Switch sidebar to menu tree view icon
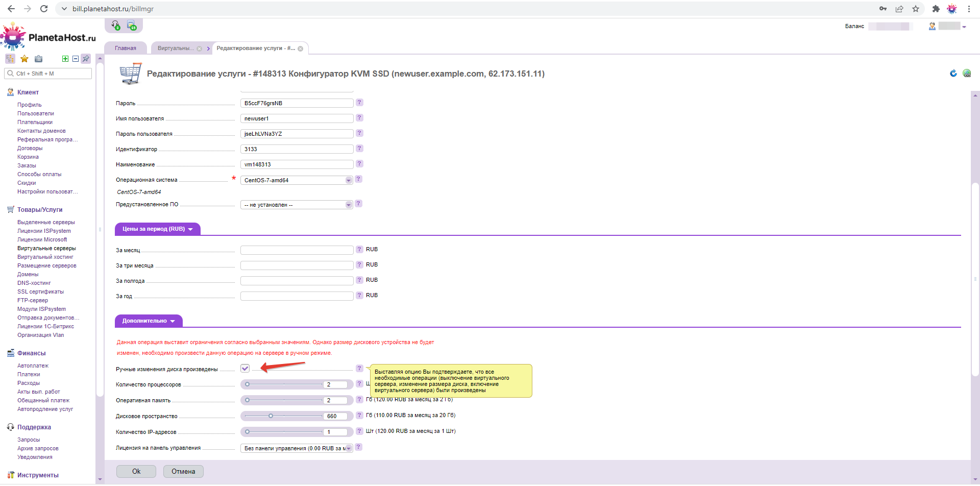This screenshot has width=980, height=486. tap(10, 59)
